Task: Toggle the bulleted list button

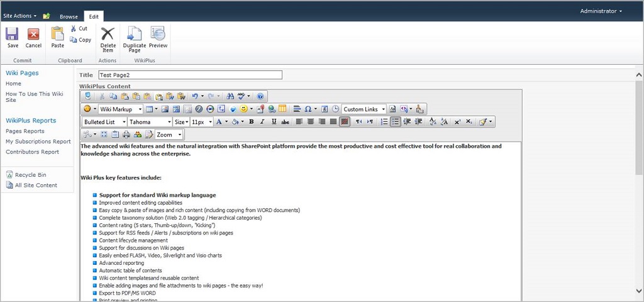Action: [x=395, y=121]
